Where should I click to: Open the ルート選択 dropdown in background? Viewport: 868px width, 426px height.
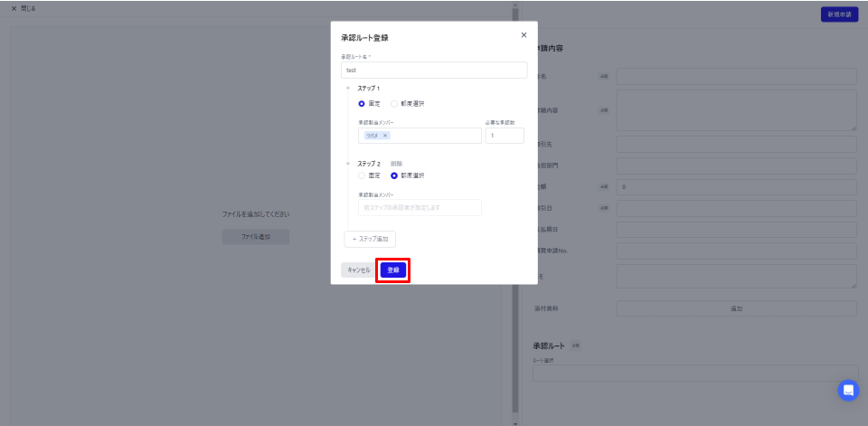pyautogui.click(x=696, y=374)
